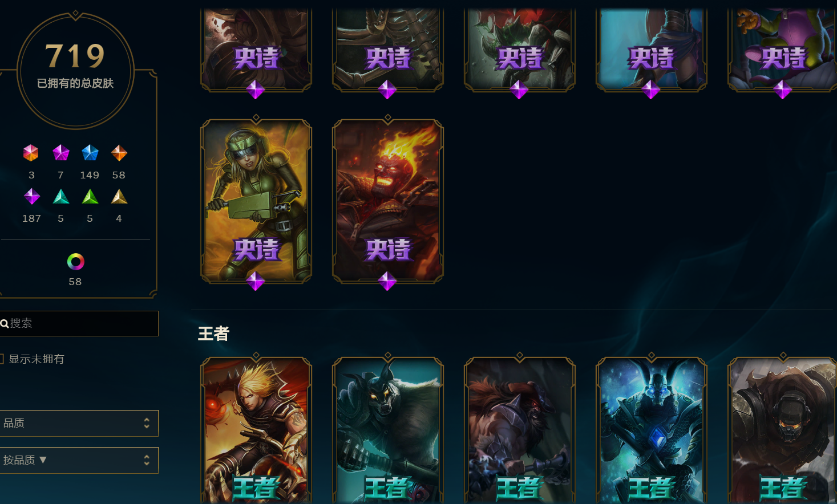Viewport: 837px width, 504px height.
Task: Click the rainbow chroma ring icon above 58
Action: 75,262
